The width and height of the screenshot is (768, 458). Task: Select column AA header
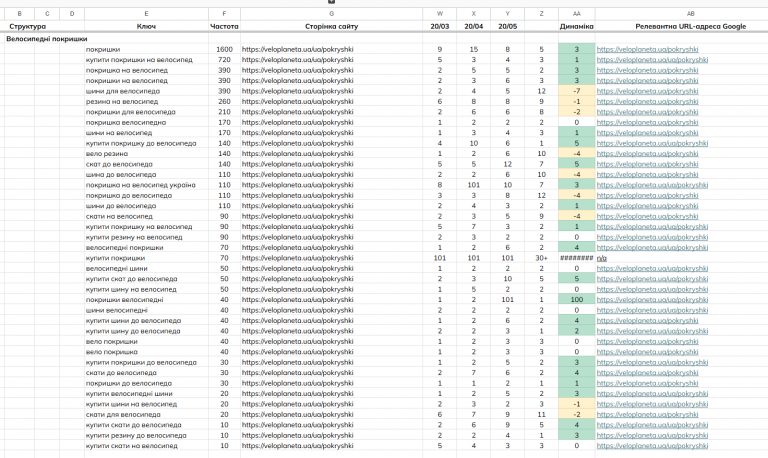click(576, 14)
